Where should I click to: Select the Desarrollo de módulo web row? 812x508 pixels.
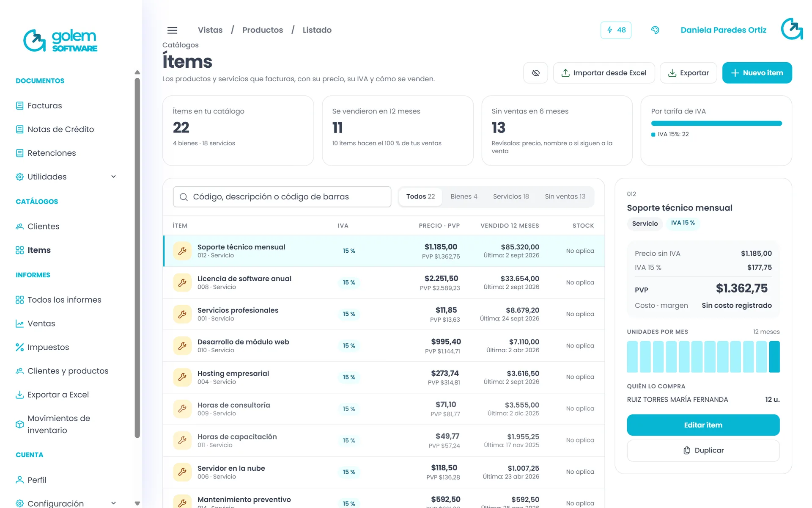coord(384,346)
